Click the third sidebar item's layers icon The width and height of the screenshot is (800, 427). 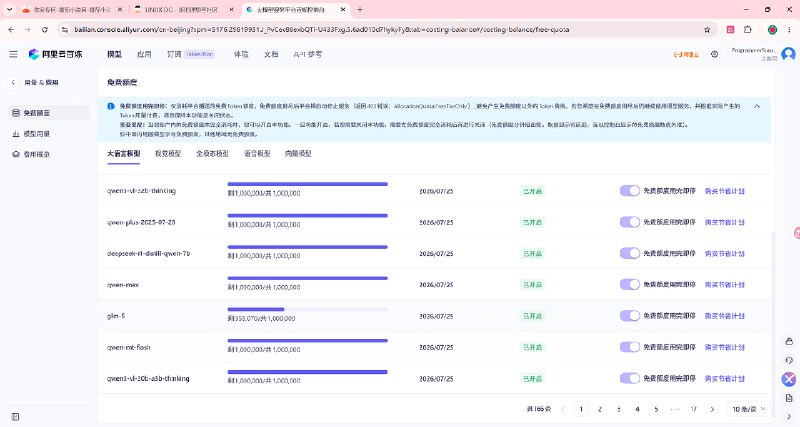click(x=16, y=154)
